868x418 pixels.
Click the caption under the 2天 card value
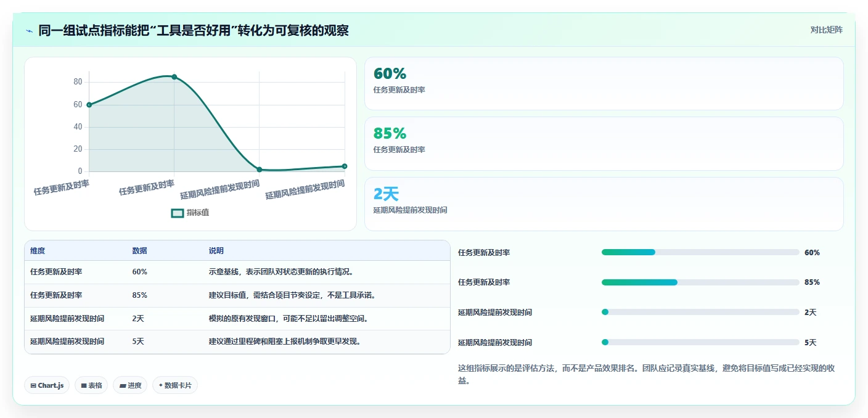point(410,210)
